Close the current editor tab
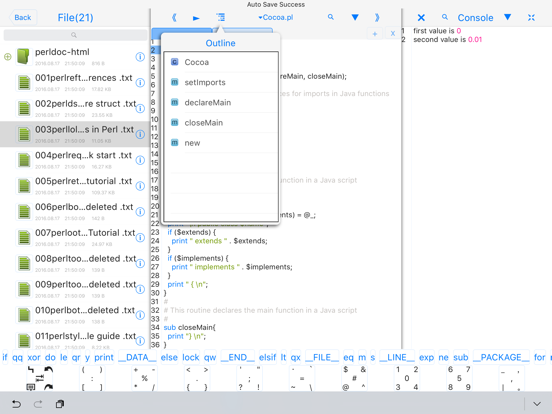The image size is (552, 414). [x=393, y=34]
